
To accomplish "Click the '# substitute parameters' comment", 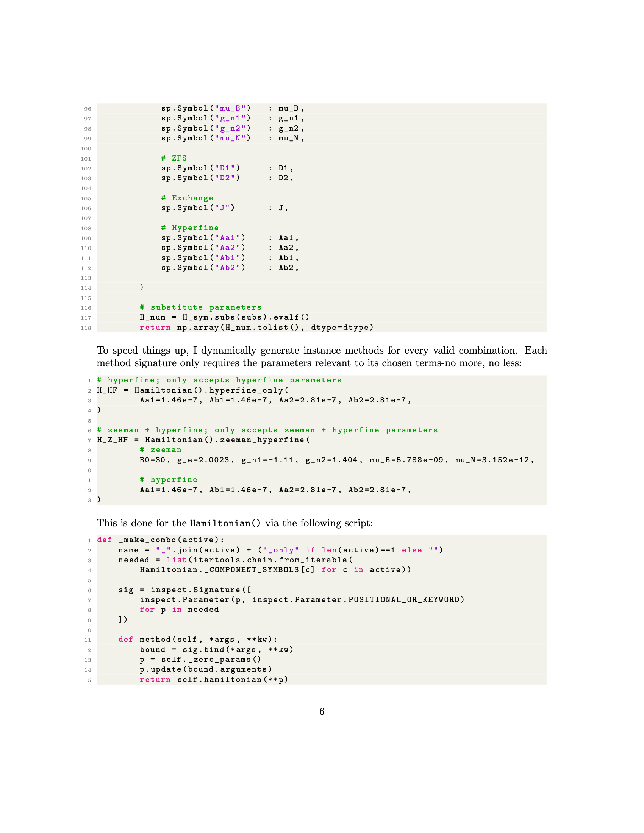I will [x=200, y=307].
